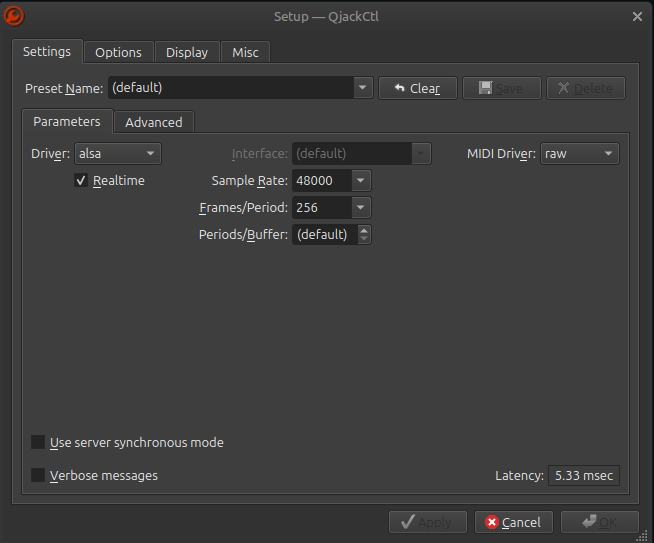This screenshot has width=654, height=543.
Task: Switch to the Advanced sub-tab
Action: 154,123
